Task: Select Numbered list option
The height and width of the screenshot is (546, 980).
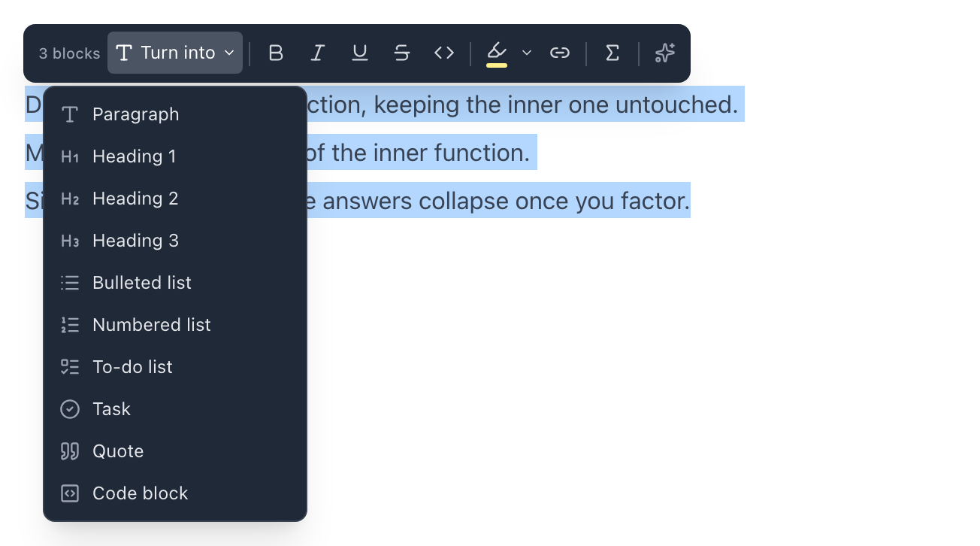Action: pyautogui.click(x=175, y=325)
